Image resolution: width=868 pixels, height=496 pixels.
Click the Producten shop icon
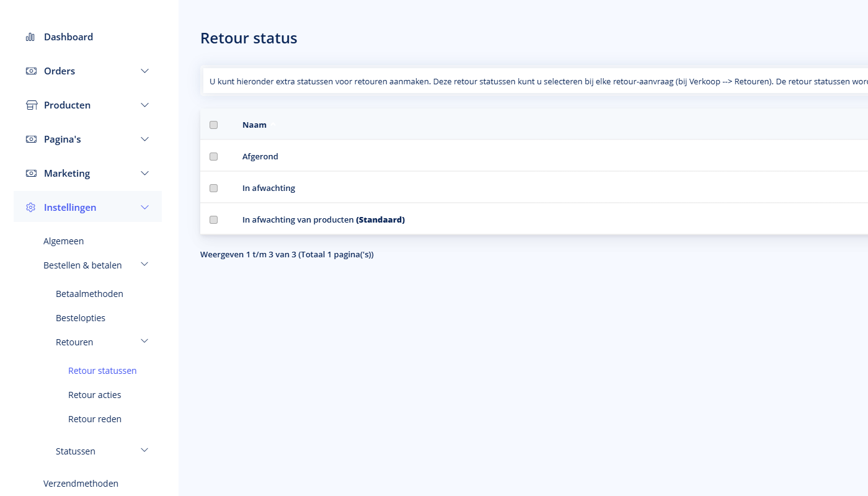[31, 105]
